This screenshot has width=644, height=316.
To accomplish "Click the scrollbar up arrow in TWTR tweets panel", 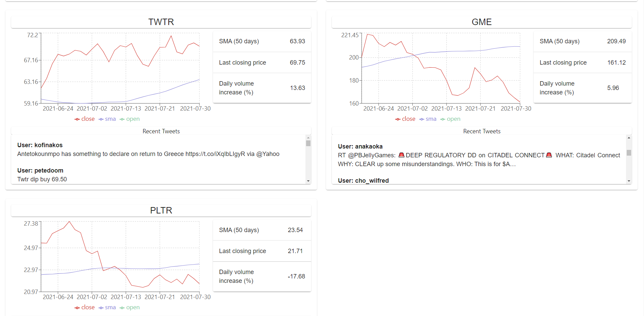I will tap(308, 137).
